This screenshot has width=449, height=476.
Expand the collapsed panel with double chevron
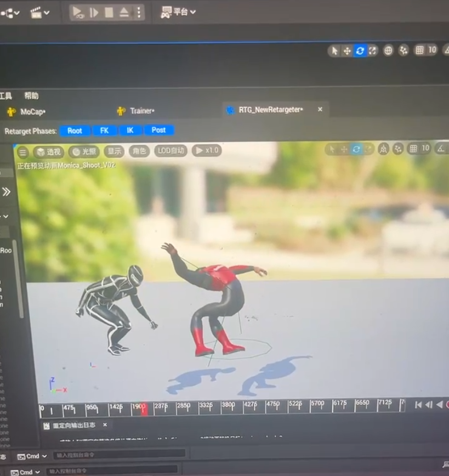tap(6, 192)
